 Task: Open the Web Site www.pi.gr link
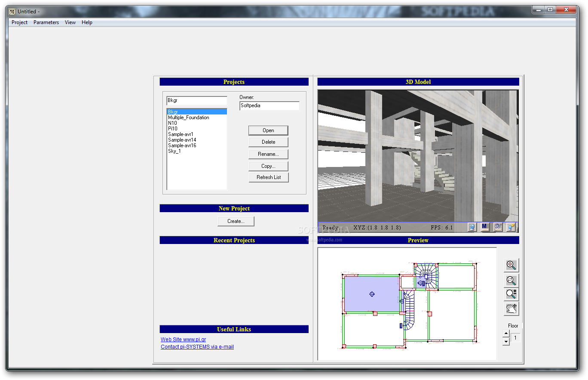183,340
